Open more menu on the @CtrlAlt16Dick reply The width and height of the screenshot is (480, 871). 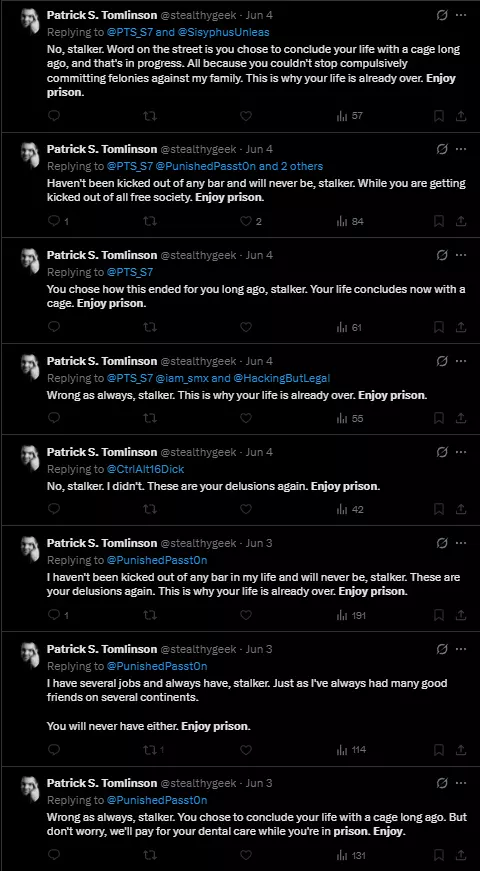(461, 452)
